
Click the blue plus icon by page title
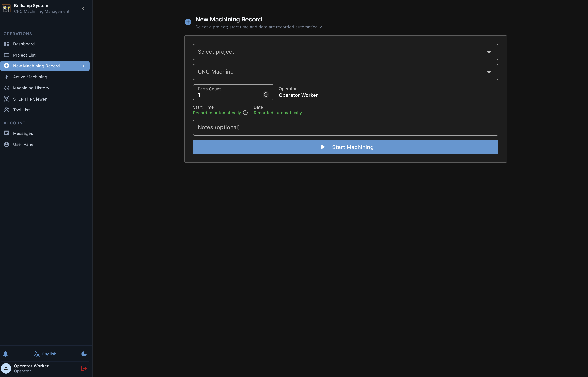point(188,22)
